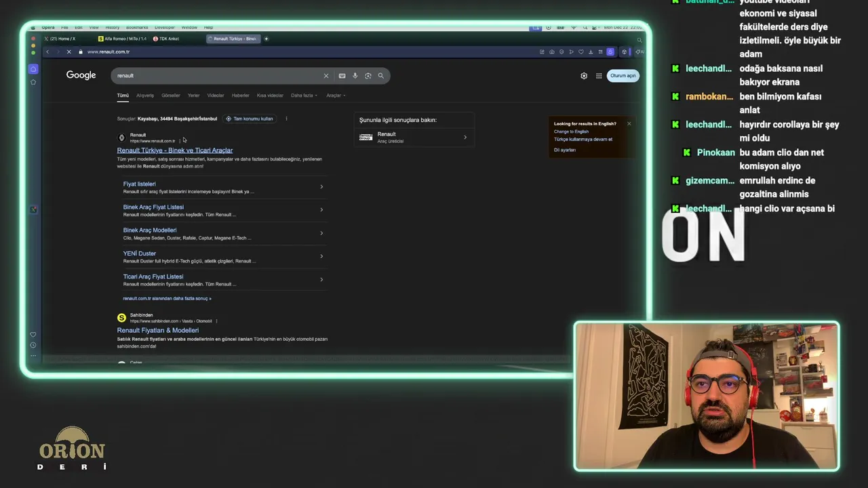
Task: Switch to the 'Haberler' tab
Action: point(241,96)
